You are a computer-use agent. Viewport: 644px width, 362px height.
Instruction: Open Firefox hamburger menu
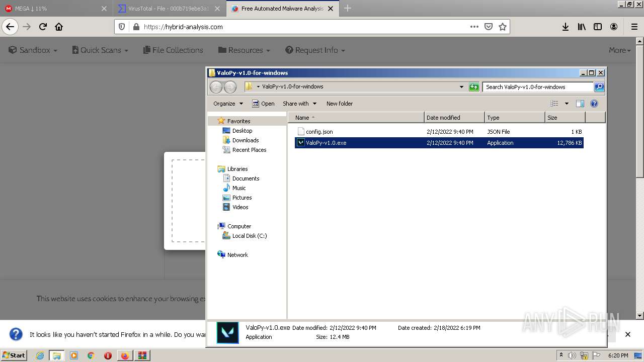click(x=634, y=27)
